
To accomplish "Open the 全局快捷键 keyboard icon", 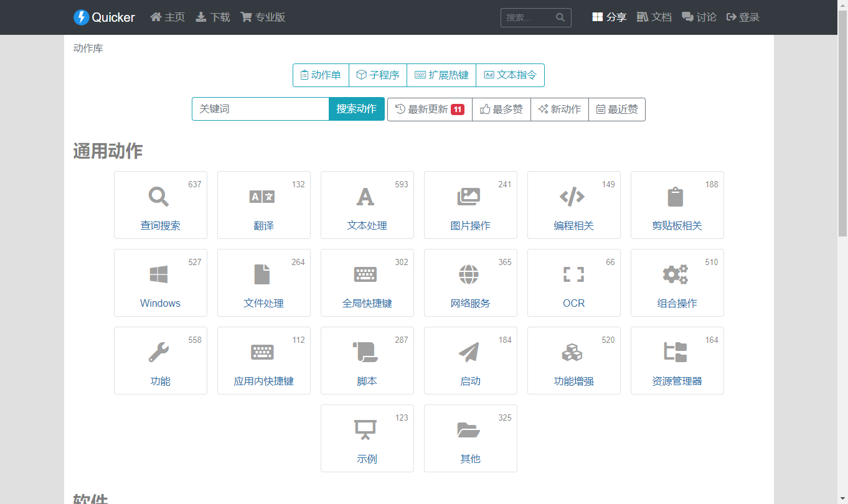I will click(x=365, y=274).
